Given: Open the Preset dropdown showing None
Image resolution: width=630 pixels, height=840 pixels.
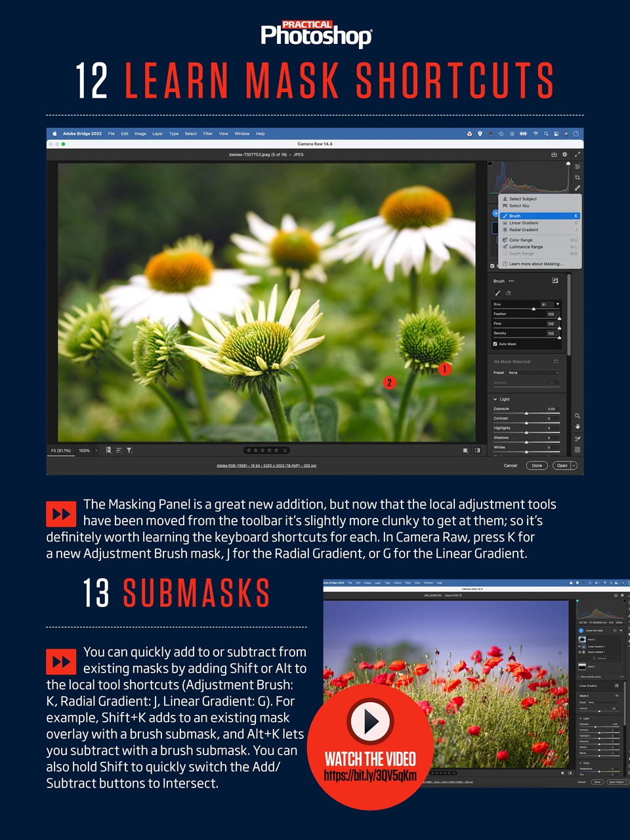Looking at the screenshot, I should point(533,373).
